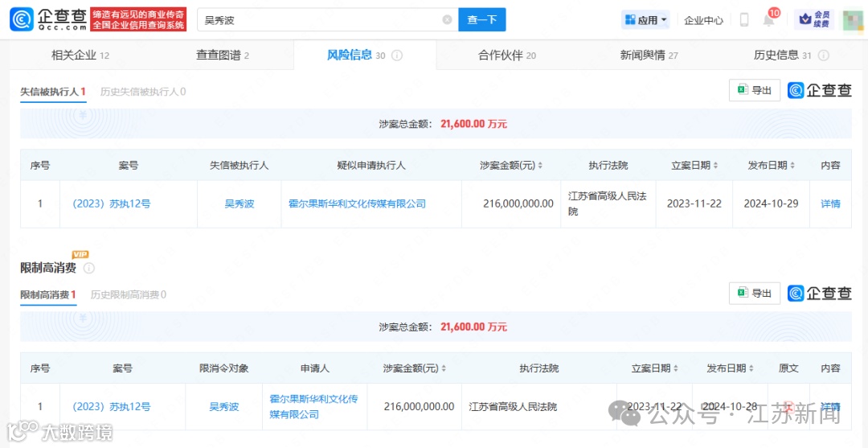Viewport: 868px width, 448px height.
Task: Click the 会员续费 crown icon
Action: [x=813, y=19]
